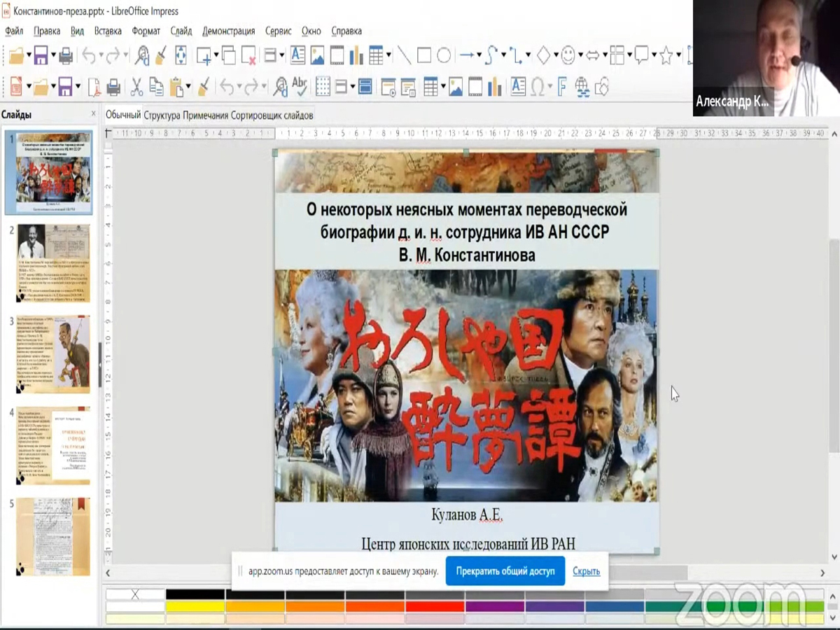Expand the Paste options dropdown arrow
Image resolution: width=840 pixels, height=630 pixels.
click(188, 87)
